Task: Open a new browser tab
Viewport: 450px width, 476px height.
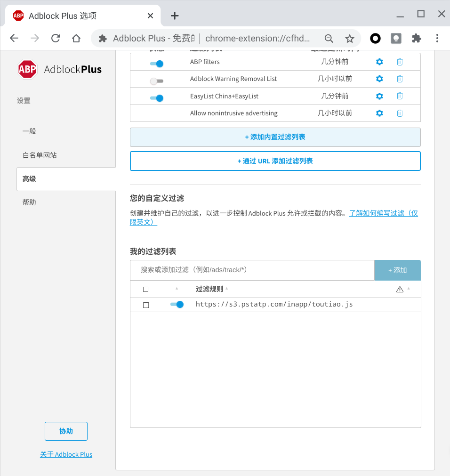Action: pyautogui.click(x=175, y=16)
